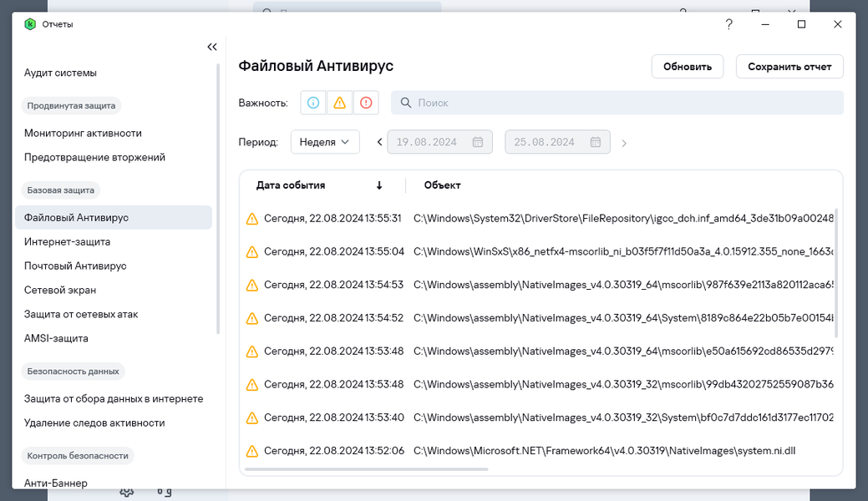The width and height of the screenshot is (868, 501).
Task: Click Безопасность данных section label
Action: point(73,372)
